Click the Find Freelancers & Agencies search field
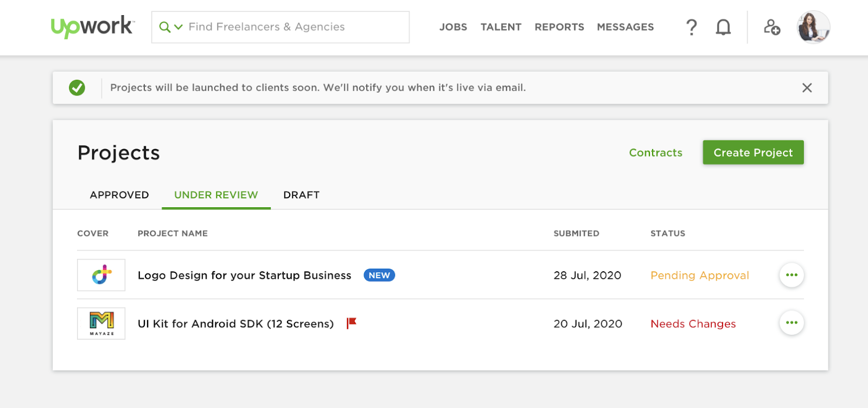The image size is (868, 408). click(x=293, y=27)
